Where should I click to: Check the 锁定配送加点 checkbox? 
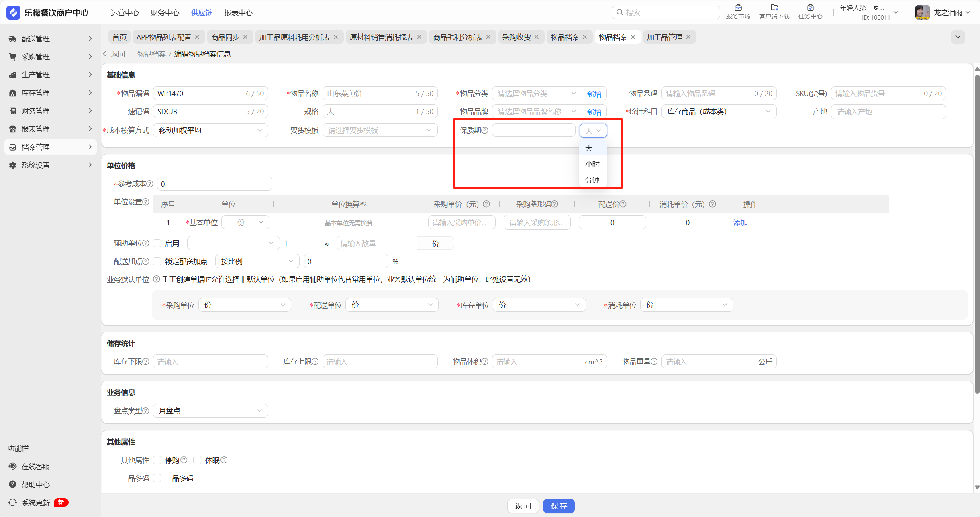pyautogui.click(x=157, y=261)
